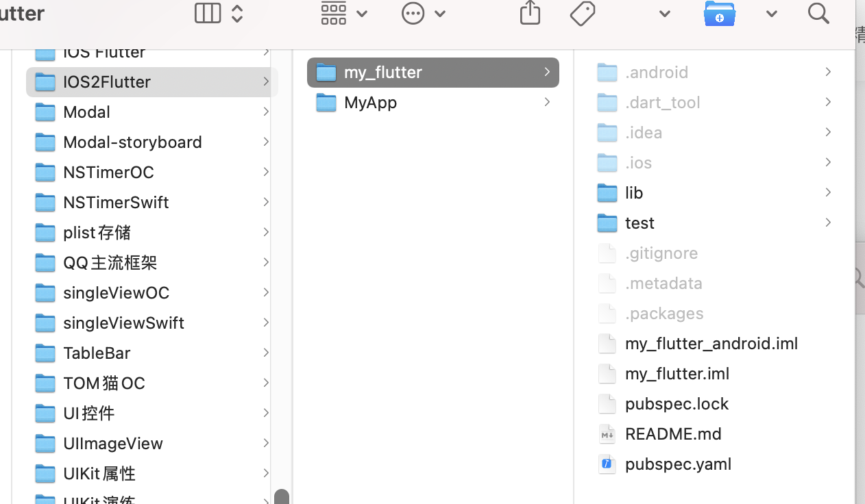Image resolution: width=865 pixels, height=504 pixels.
Task: Open the iCloud folder dropdown arrow
Action: coord(771,13)
